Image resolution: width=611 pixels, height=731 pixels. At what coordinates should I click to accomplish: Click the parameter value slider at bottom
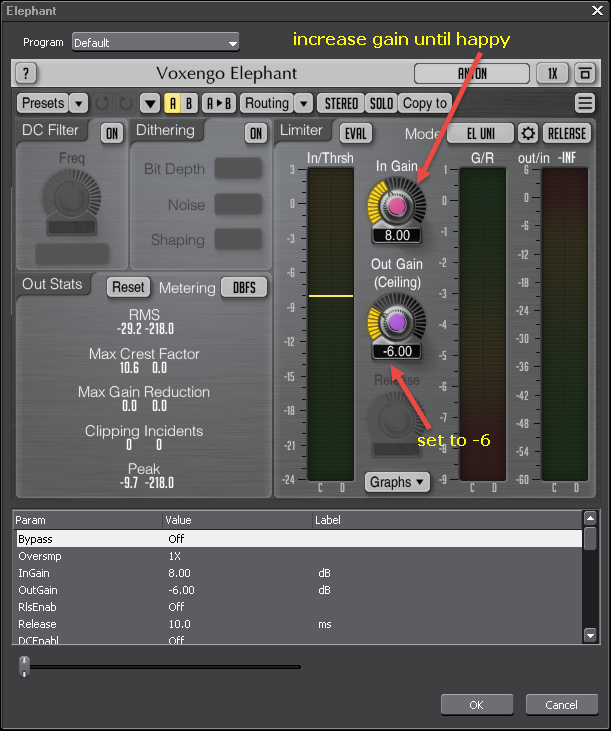coord(25,666)
